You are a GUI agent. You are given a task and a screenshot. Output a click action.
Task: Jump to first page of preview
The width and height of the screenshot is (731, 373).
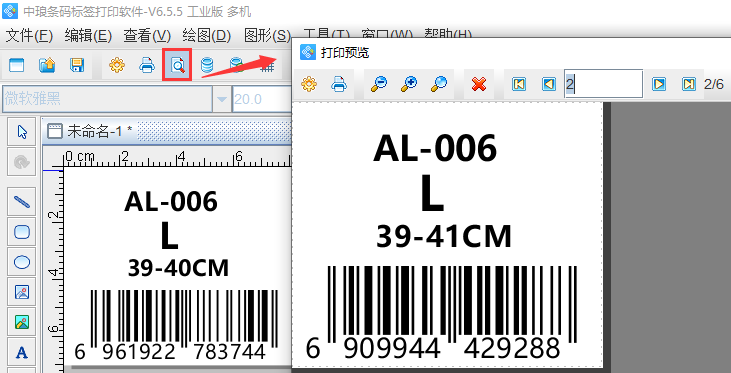[519, 84]
